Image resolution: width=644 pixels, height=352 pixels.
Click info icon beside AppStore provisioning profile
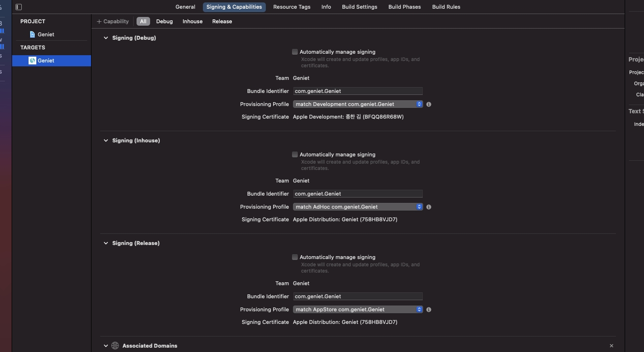click(x=429, y=309)
